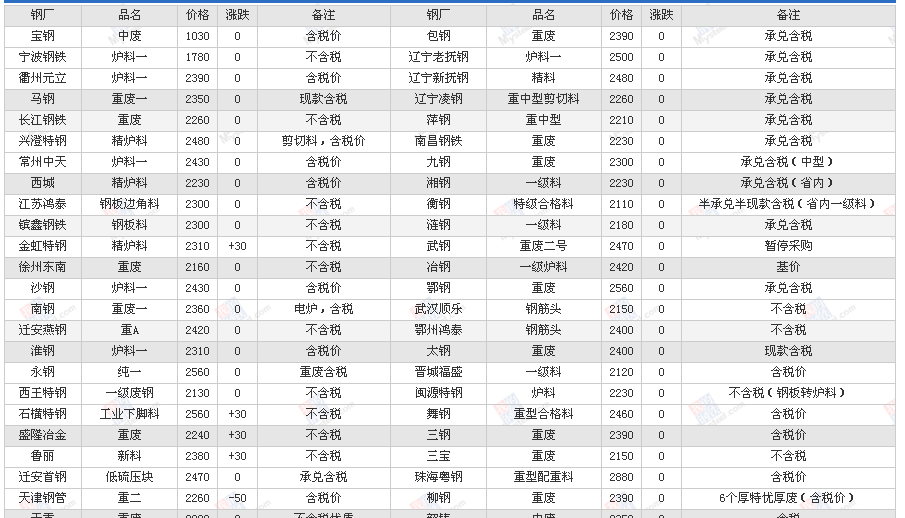Select the 暂停采购 remark cell
Screen dimensions: 905x518
[x=788, y=246]
